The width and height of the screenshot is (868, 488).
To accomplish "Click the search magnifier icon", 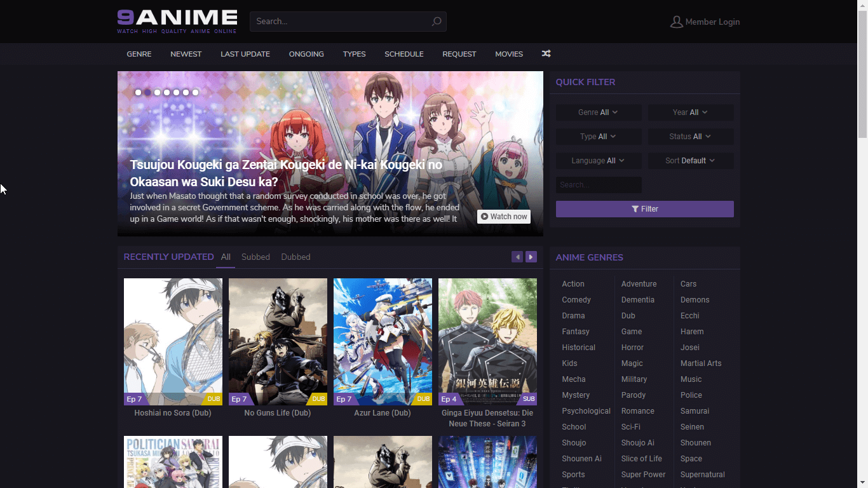I will click(437, 22).
